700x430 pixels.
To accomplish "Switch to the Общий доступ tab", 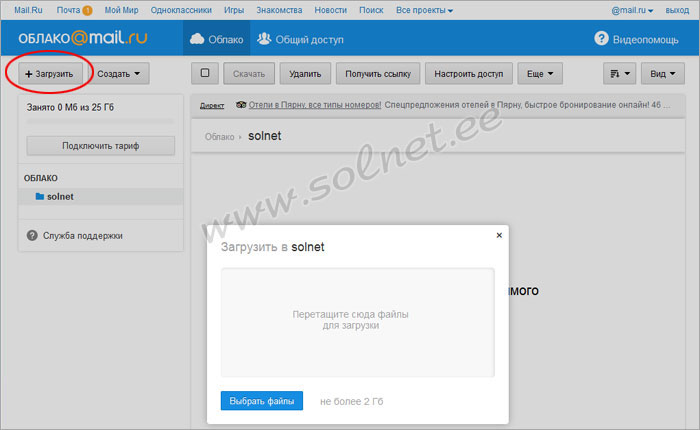I will pyautogui.click(x=300, y=39).
